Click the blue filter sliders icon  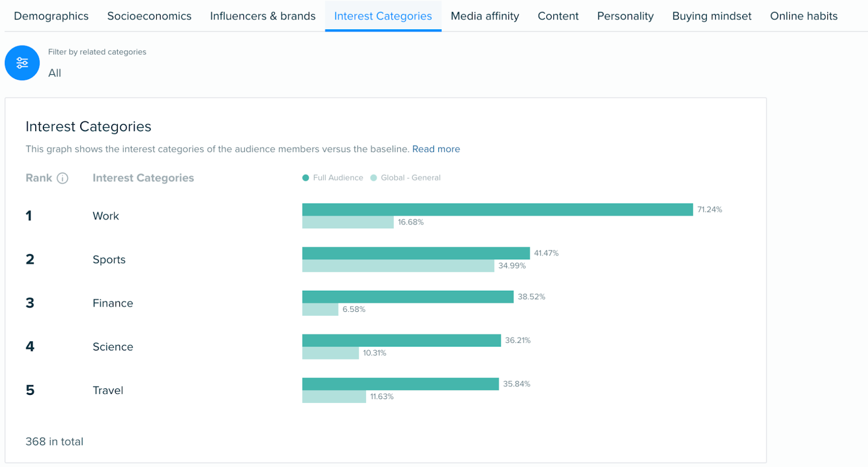pos(22,63)
